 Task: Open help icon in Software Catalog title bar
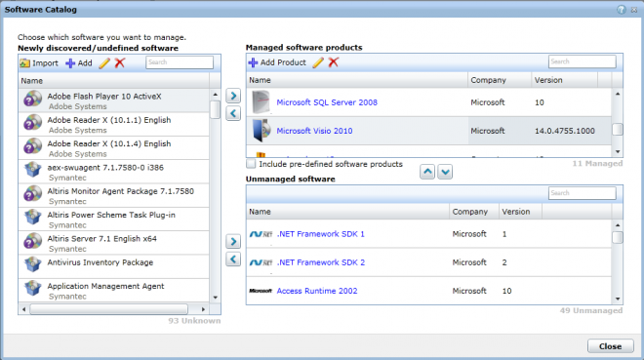(x=622, y=10)
